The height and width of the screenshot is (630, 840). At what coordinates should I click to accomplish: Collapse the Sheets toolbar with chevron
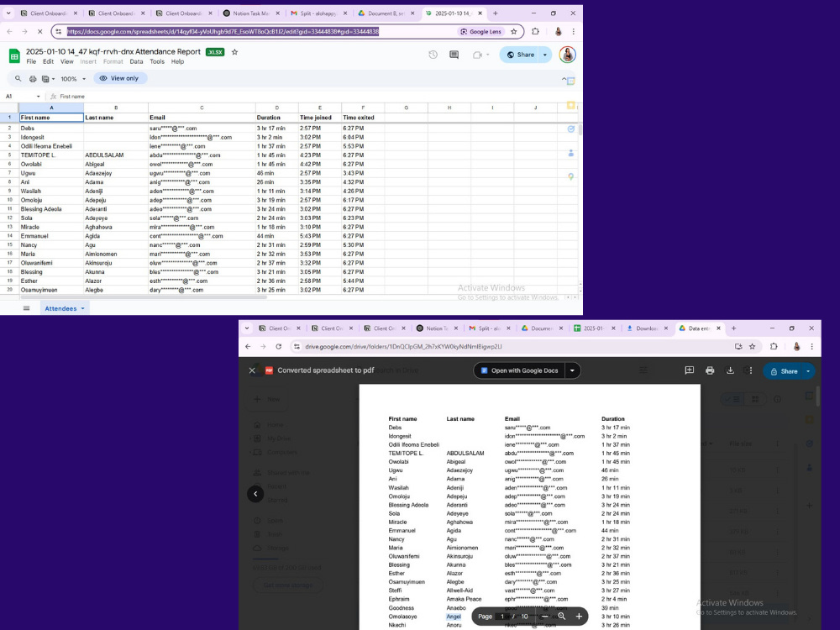coord(564,79)
